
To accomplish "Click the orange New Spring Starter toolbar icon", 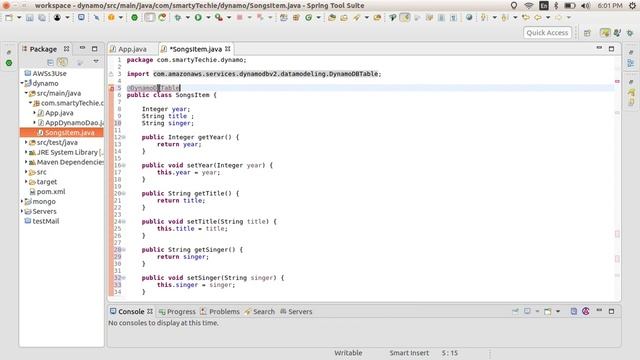I will point(111,18).
